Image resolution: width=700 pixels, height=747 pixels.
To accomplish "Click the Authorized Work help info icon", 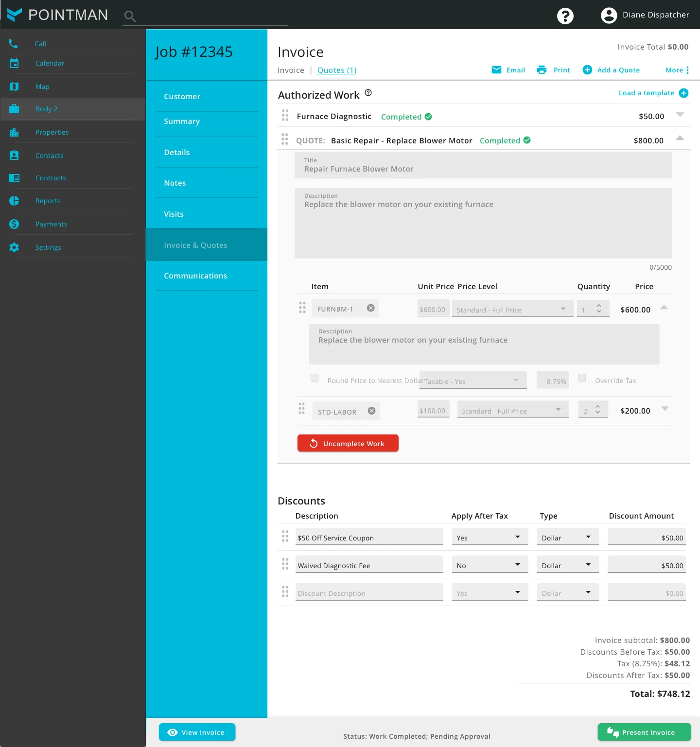I will (368, 93).
